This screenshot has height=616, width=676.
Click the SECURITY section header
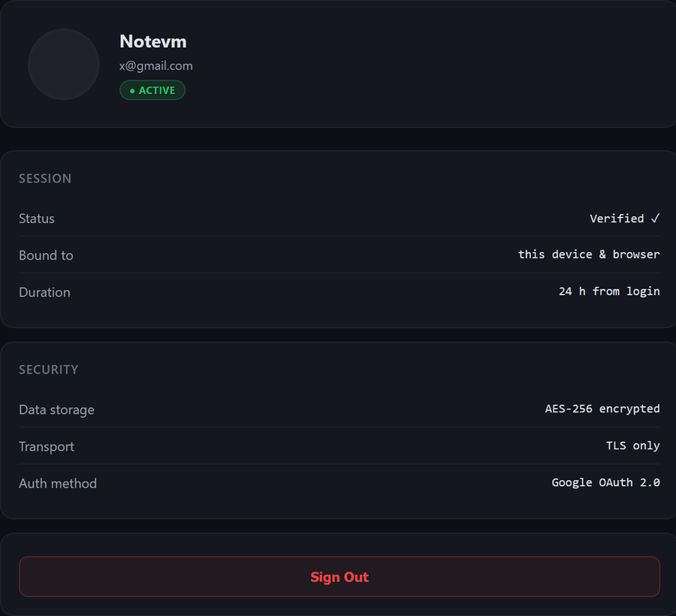(x=48, y=370)
